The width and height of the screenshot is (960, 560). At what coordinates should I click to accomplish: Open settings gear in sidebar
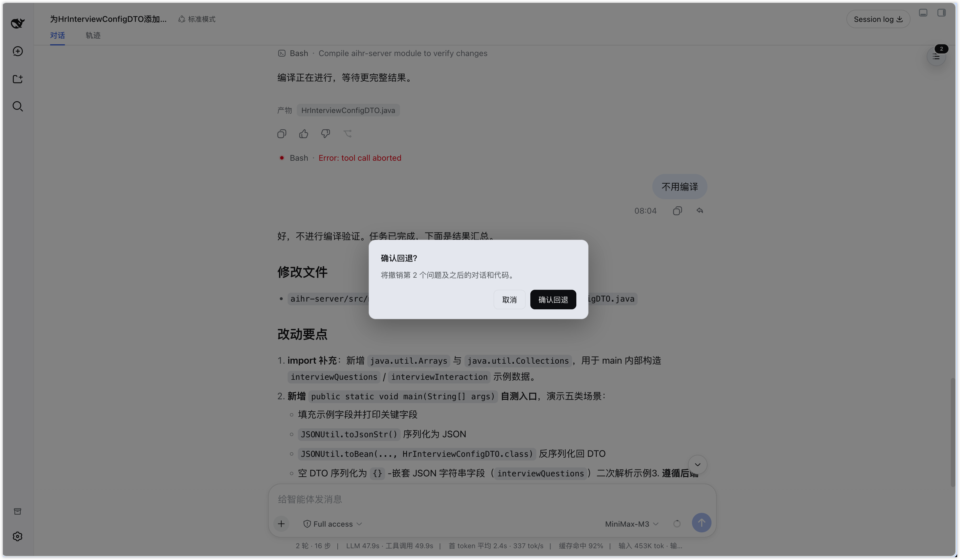(18, 536)
